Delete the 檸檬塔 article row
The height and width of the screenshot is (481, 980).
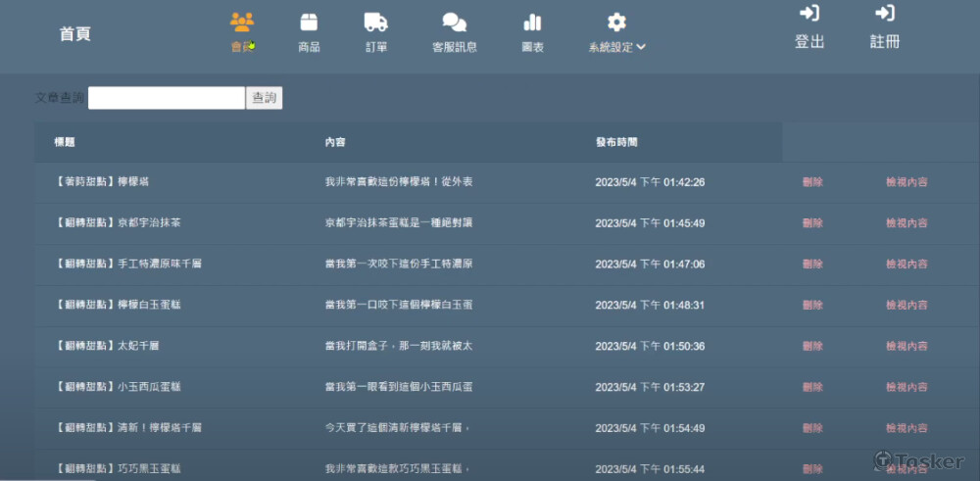(812, 182)
